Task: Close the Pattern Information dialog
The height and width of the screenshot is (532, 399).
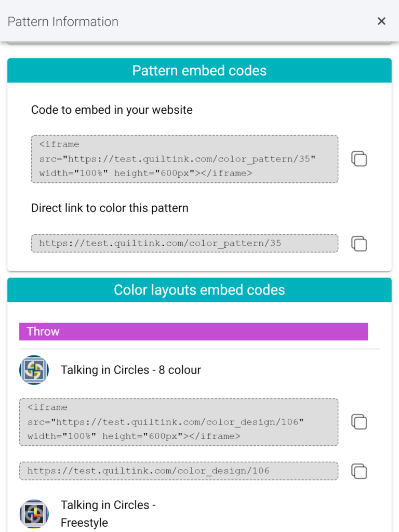Action: click(x=381, y=21)
